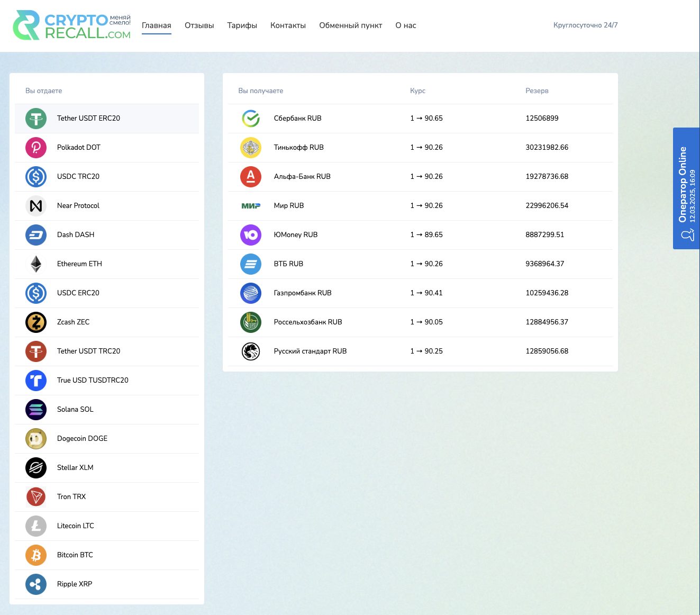The image size is (700, 615).
Task: Click reserve value 9368964.37
Action: click(x=544, y=264)
